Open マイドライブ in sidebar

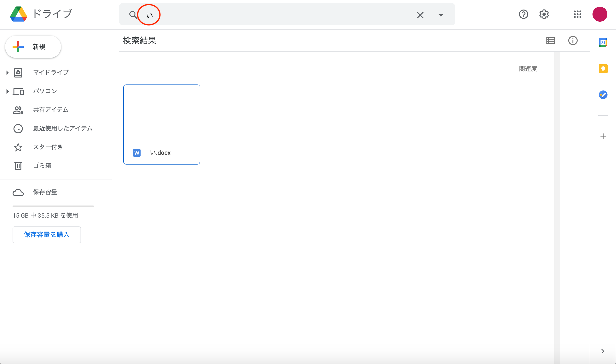point(51,73)
